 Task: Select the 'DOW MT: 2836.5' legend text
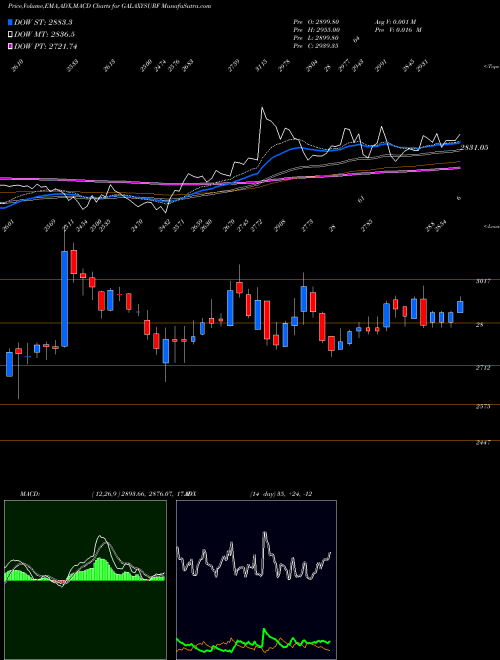[x=45, y=35]
